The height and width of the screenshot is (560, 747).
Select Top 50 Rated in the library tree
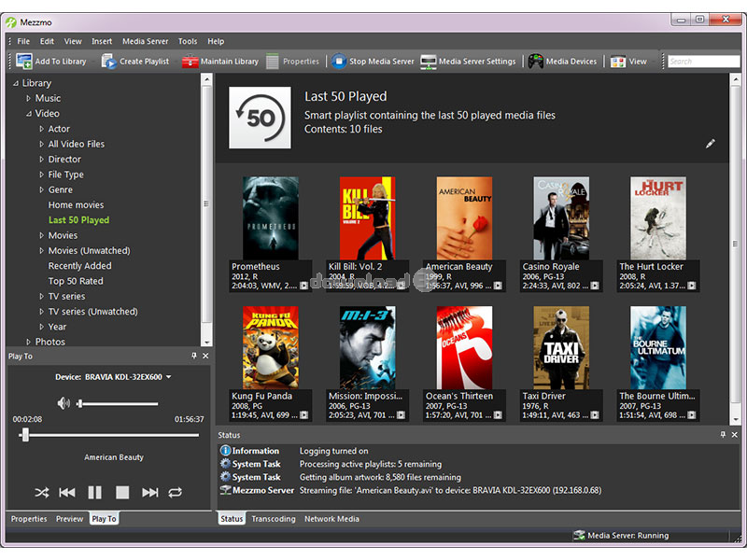[76, 281]
